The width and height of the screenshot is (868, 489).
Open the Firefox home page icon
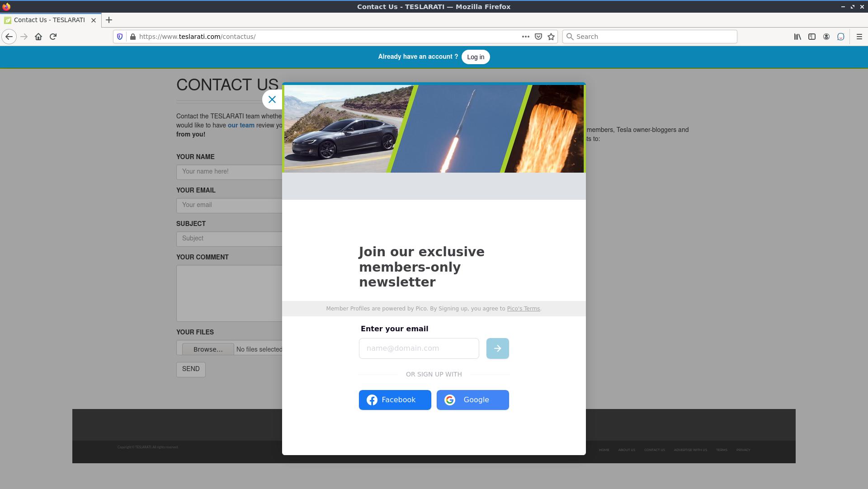[x=38, y=37]
